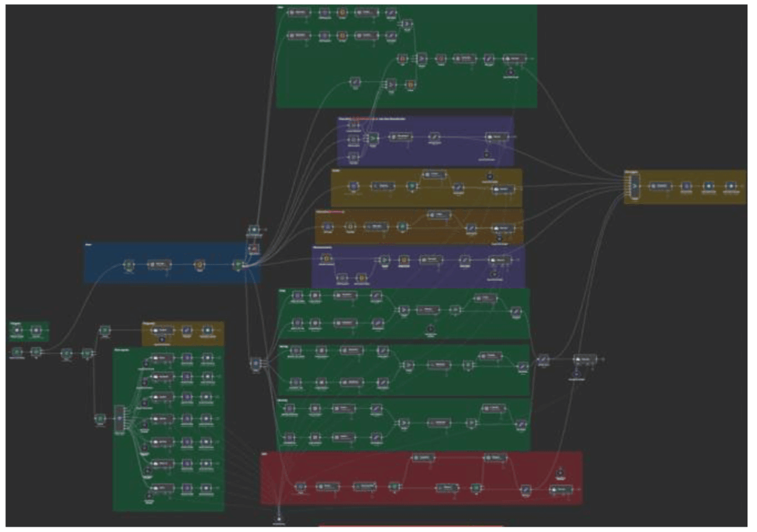Viewport: 757px width, 532px height.
Task: Click the second upper-branch node in the red group
Action: coord(495,458)
